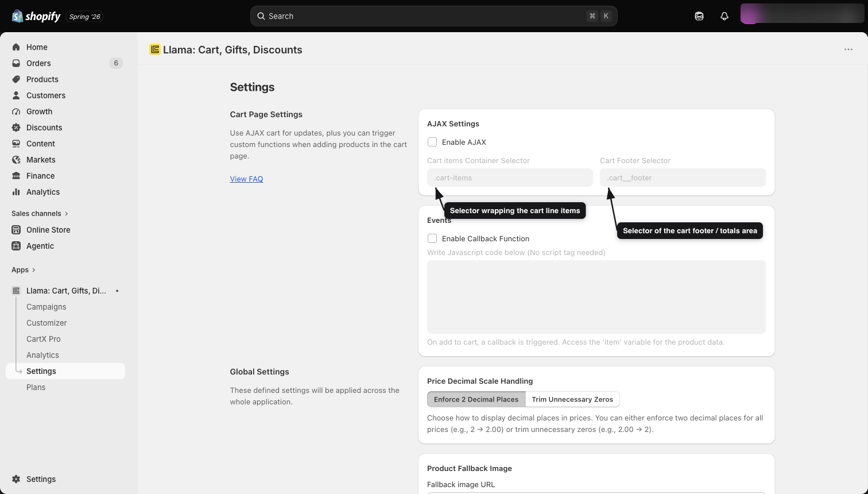Screen dimensions: 868x494
Task: Open CartX Pro in app menu
Action: point(44,339)
